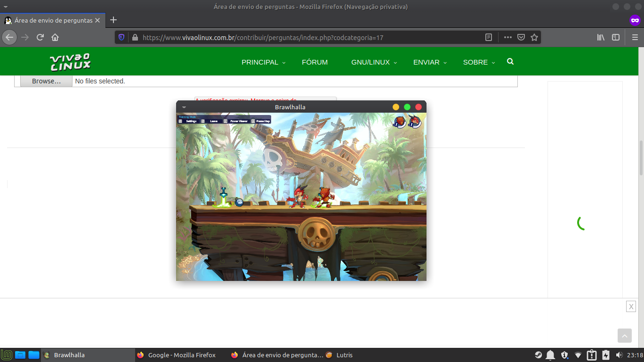Show site security padlock info

135,37
